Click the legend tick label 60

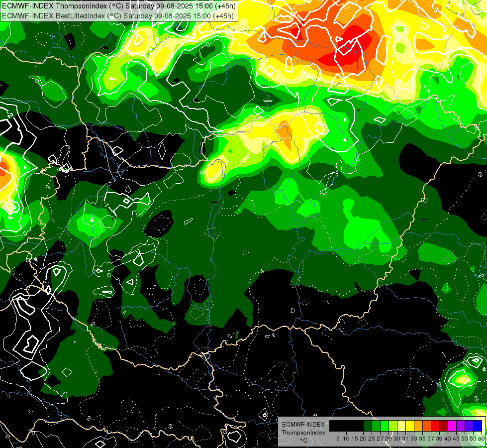[482, 439]
